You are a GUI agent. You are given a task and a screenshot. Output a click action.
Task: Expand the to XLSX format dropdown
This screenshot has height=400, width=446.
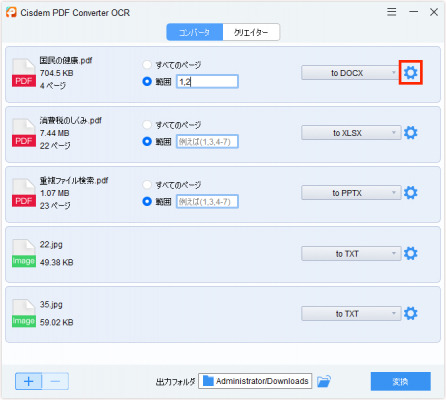(x=351, y=133)
